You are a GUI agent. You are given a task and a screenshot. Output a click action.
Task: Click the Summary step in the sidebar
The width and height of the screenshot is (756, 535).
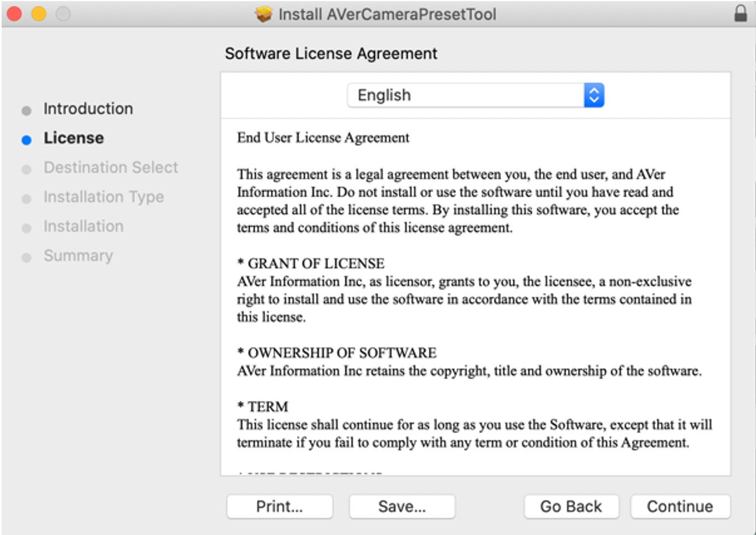(78, 255)
